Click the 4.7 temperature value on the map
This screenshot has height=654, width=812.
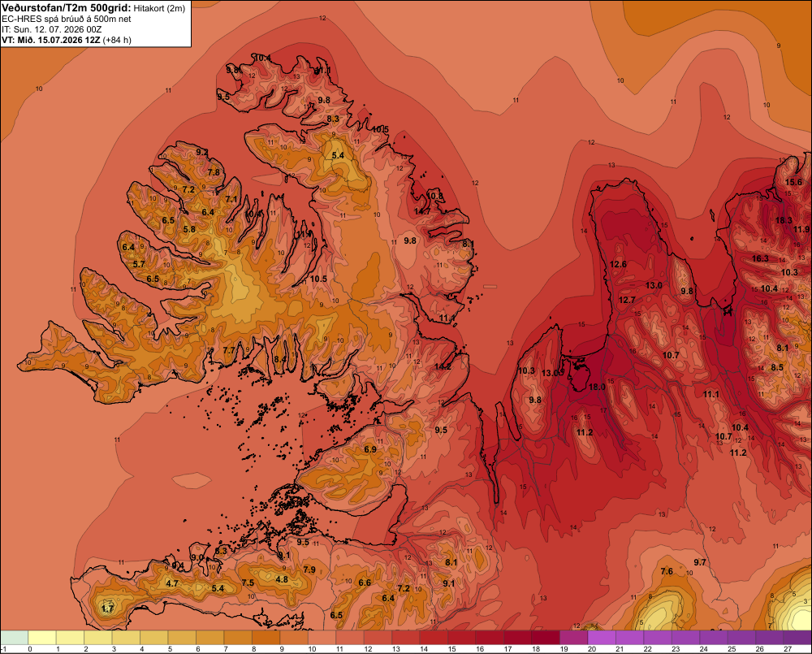[x=172, y=583]
